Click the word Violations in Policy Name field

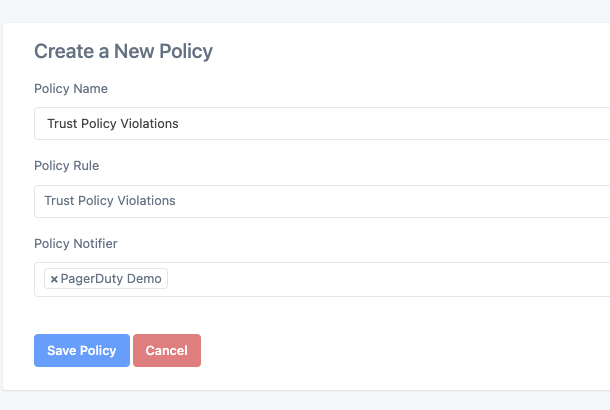(149, 123)
